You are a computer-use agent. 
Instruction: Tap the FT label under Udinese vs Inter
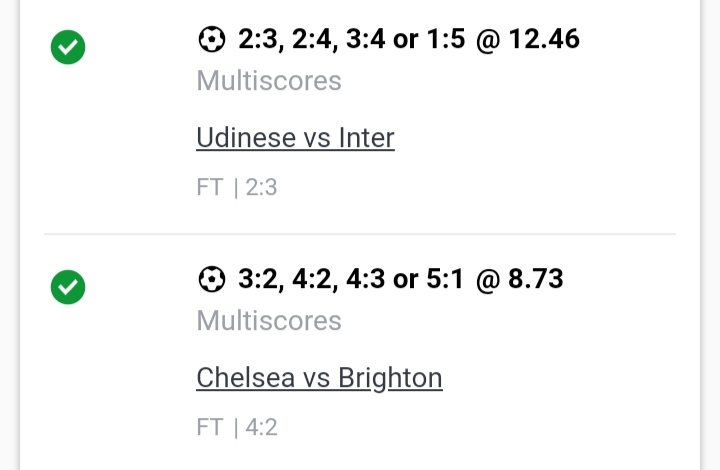click(210, 187)
